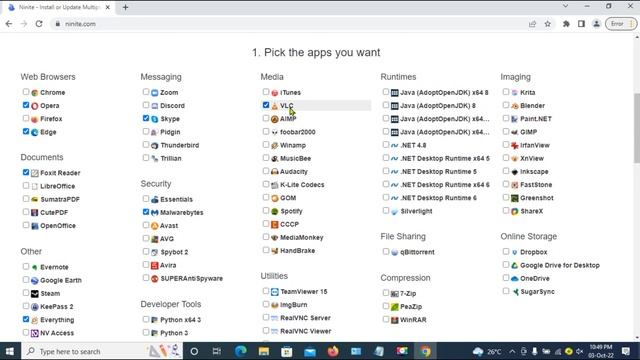Click the GIMP icon
Screen dimensions: 640x360
515,132
